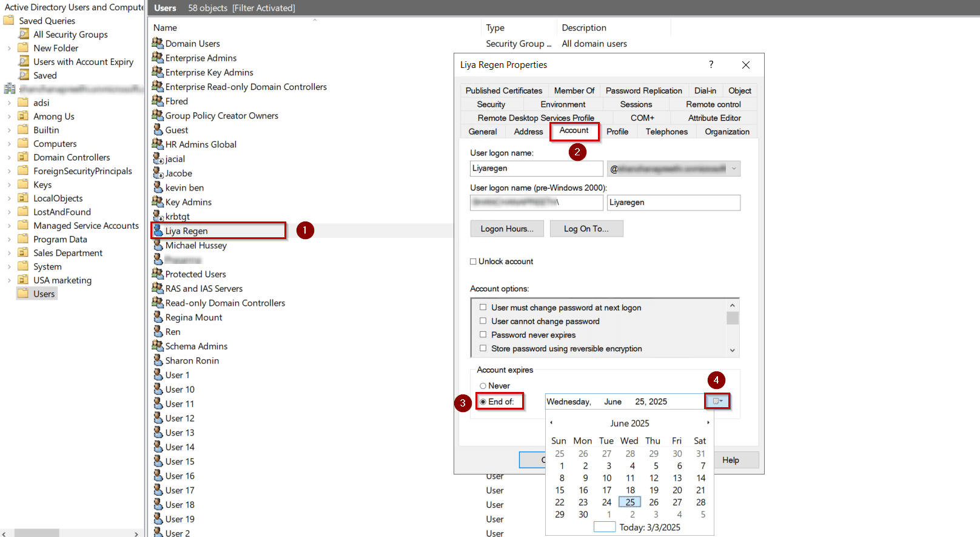Sort by the Description column header

pyautogui.click(x=584, y=28)
